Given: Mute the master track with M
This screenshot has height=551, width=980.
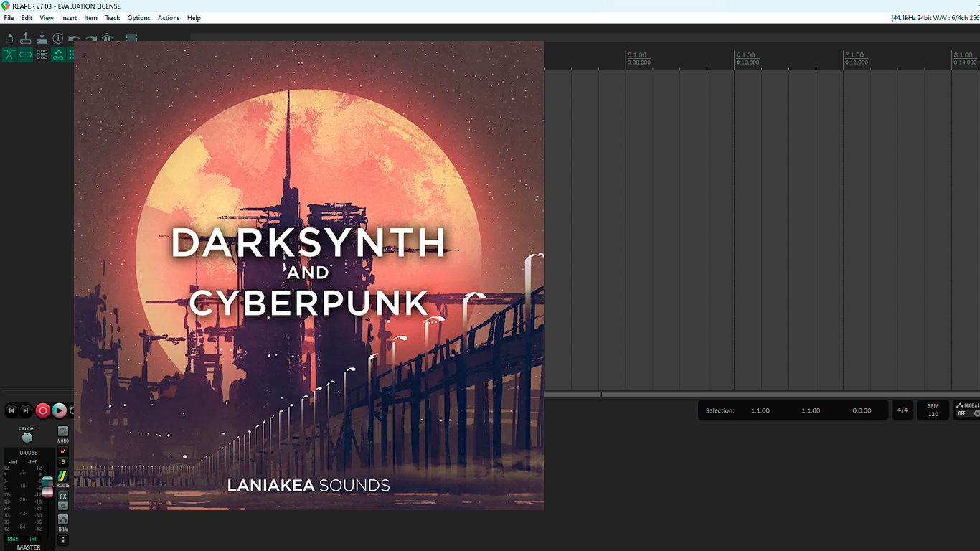Looking at the screenshot, I should pyautogui.click(x=63, y=451).
